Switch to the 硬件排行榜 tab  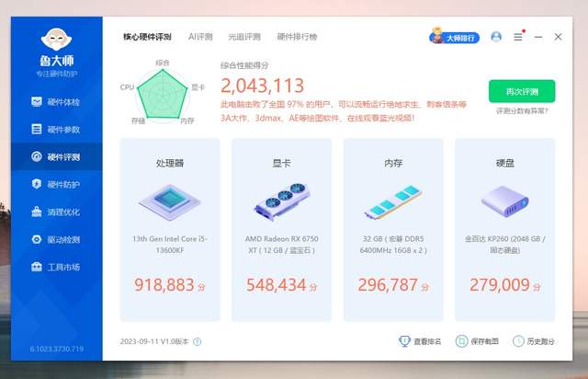point(297,37)
